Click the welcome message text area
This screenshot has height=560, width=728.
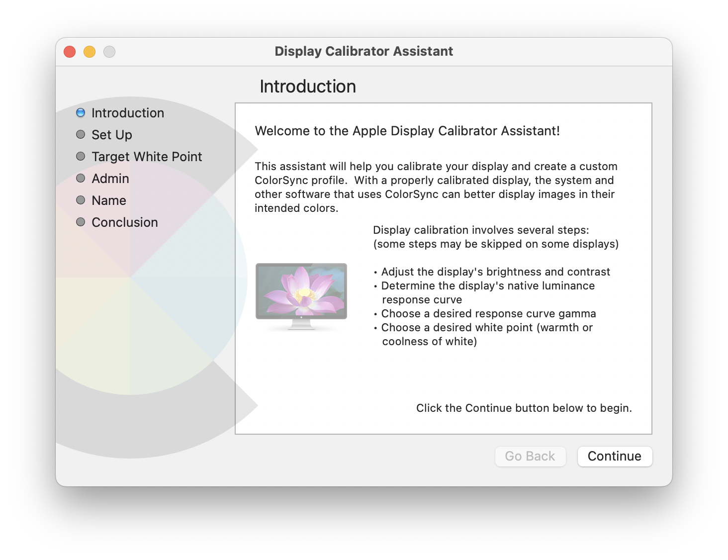click(x=406, y=131)
